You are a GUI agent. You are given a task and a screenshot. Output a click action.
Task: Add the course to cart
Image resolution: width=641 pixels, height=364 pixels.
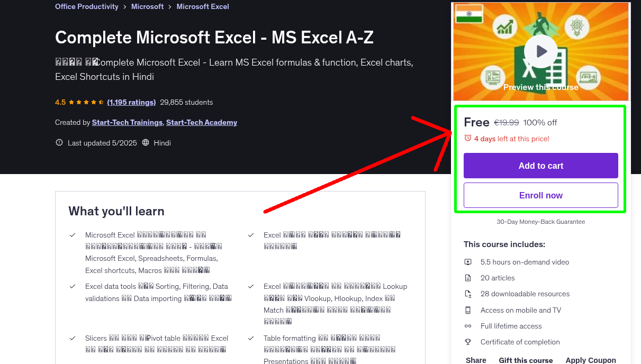click(x=541, y=166)
